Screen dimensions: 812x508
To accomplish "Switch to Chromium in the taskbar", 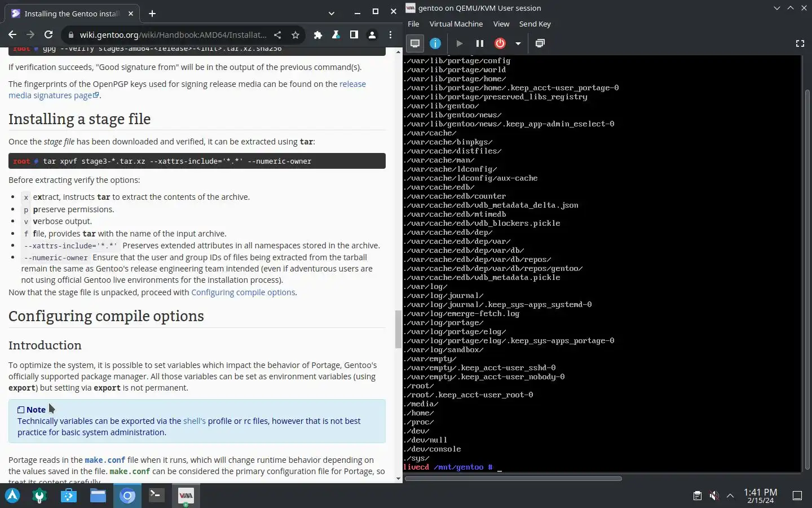I will [127, 496].
